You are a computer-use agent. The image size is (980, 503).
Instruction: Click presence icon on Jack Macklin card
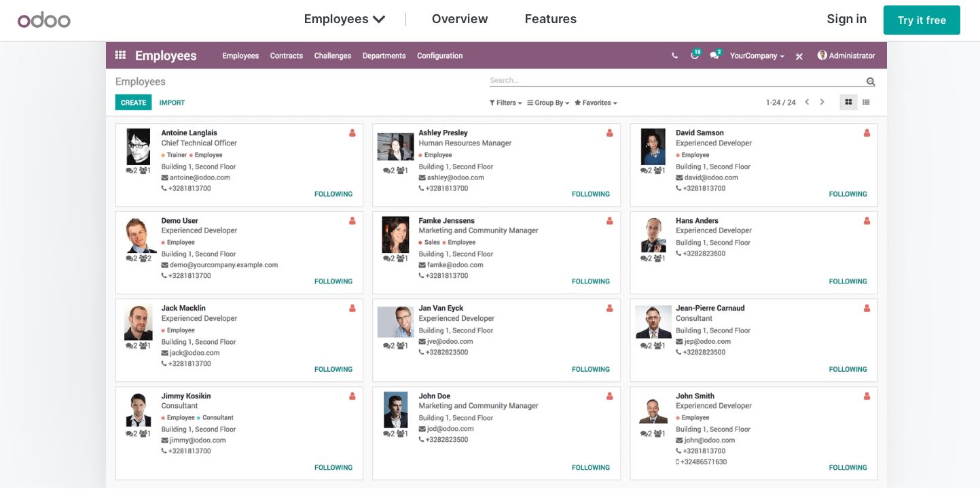click(x=352, y=309)
